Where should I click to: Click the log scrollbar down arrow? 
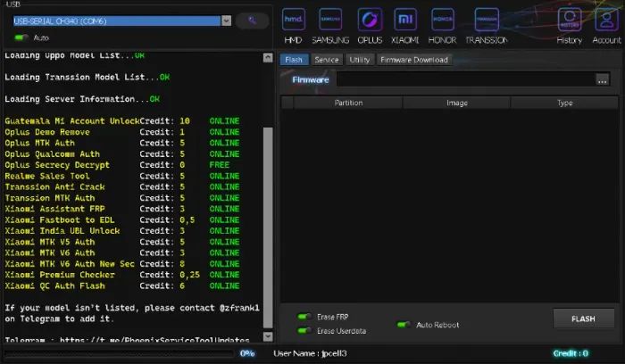268,336
